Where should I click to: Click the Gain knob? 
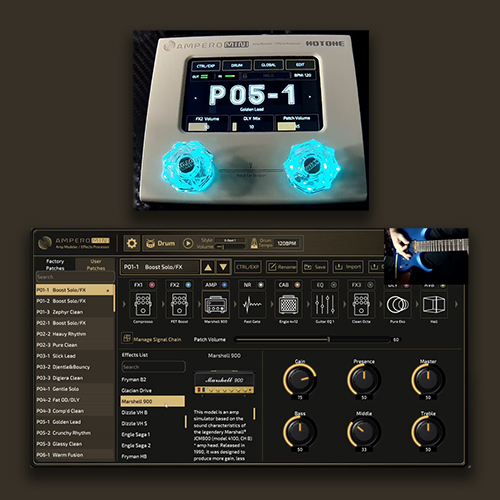coord(300,380)
